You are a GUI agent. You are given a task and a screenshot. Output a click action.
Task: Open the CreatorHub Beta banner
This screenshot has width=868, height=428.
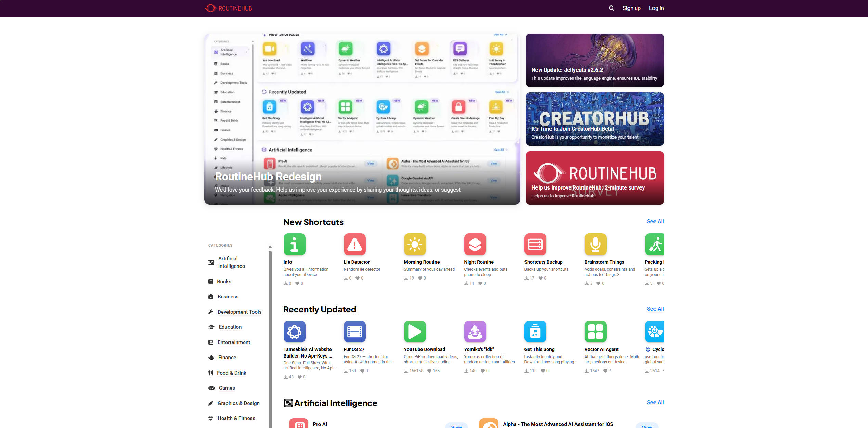click(595, 119)
